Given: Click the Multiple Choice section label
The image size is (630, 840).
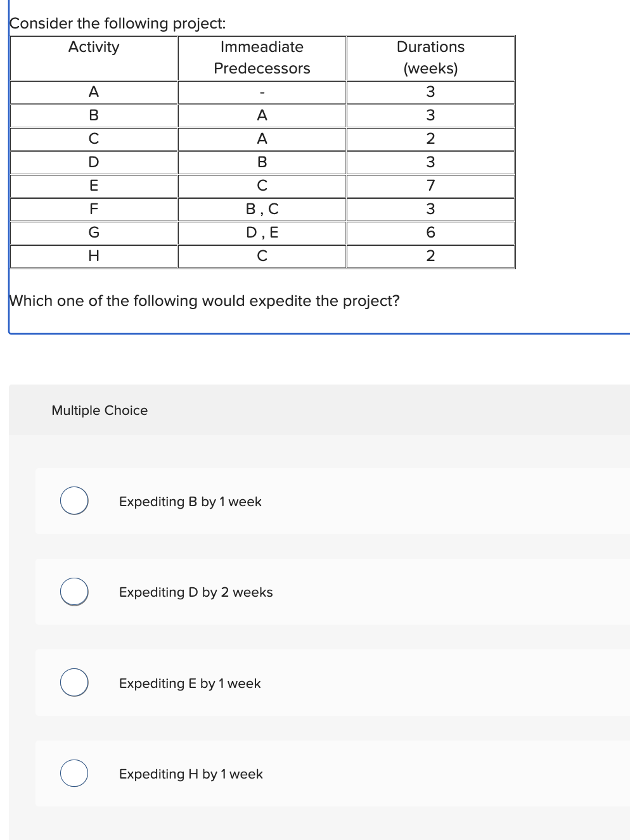Looking at the screenshot, I should (x=99, y=410).
